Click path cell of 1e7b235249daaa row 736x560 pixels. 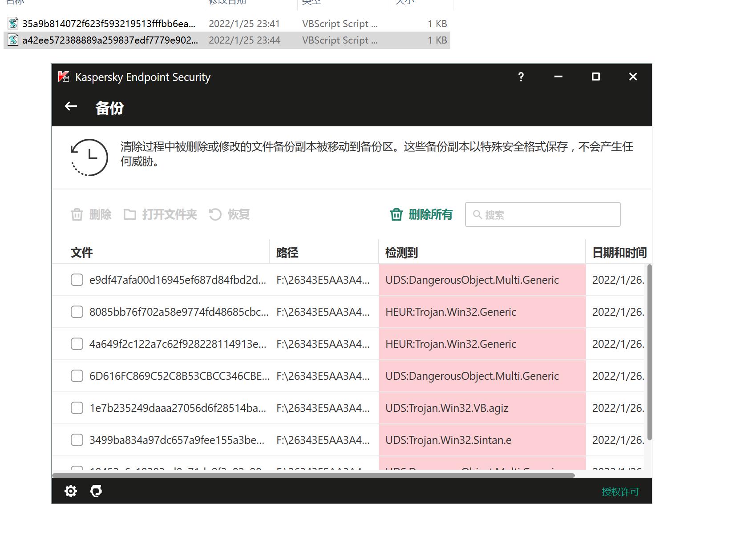point(323,408)
